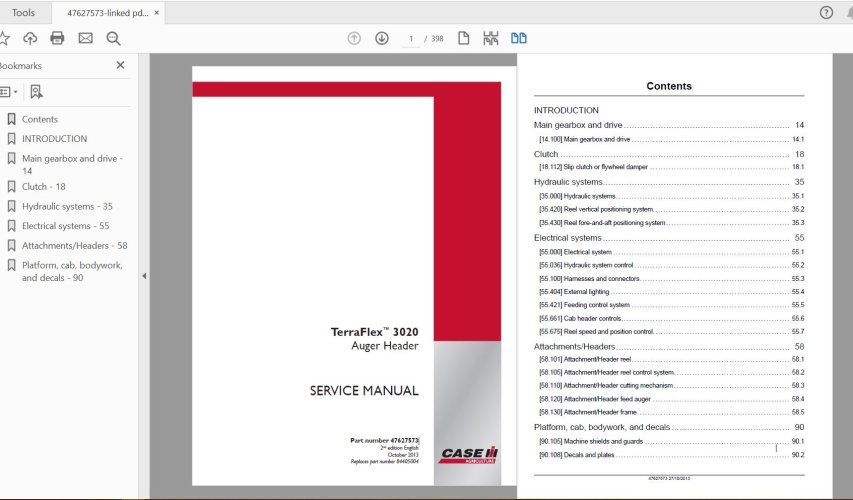Click the Clutch contents entry
The image size is (853, 500).
tap(669, 154)
